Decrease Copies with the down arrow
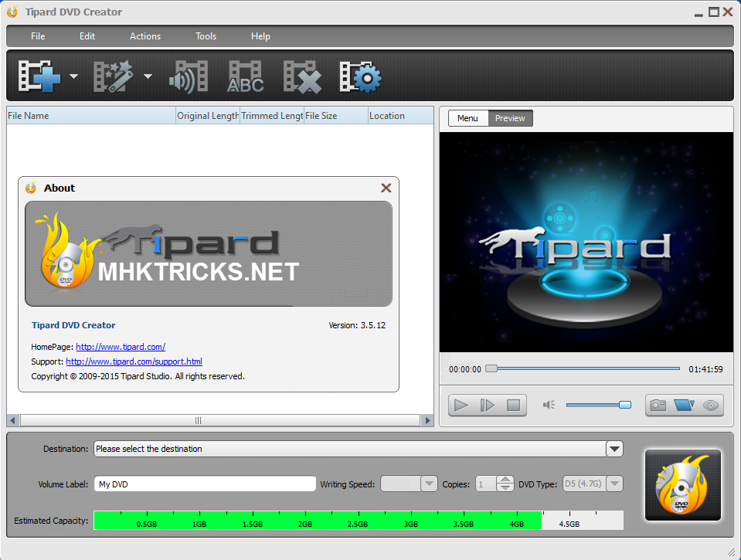Viewport: 741px width, 560px height. [505, 487]
